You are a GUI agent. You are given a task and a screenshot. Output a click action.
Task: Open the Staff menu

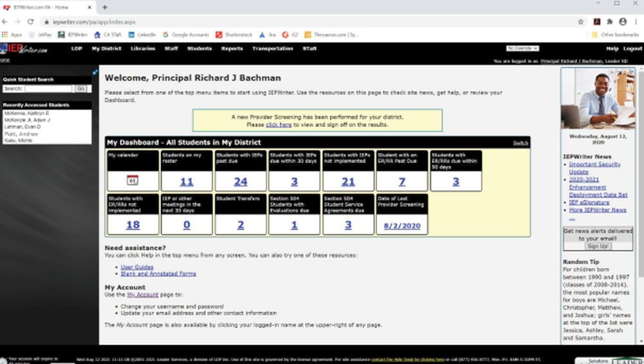pyautogui.click(x=171, y=48)
